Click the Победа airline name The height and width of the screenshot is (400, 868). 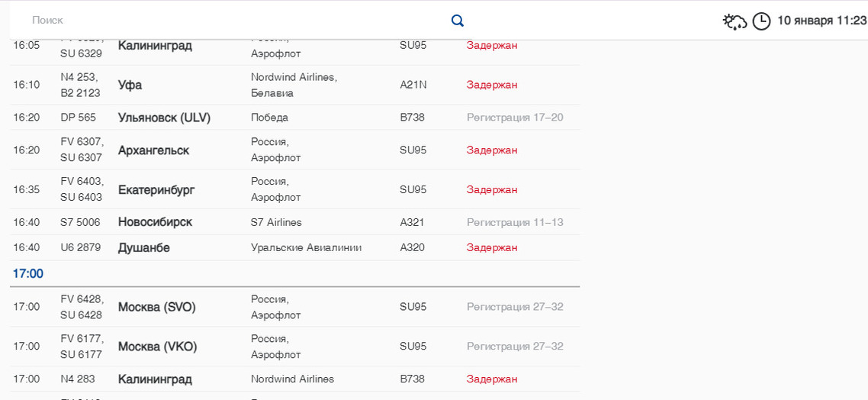pyautogui.click(x=269, y=118)
